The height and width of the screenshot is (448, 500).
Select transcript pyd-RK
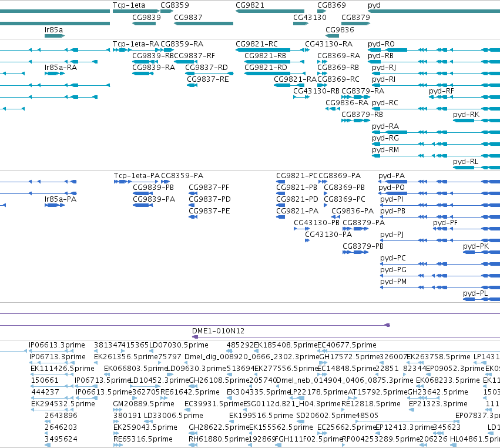click(466, 115)
